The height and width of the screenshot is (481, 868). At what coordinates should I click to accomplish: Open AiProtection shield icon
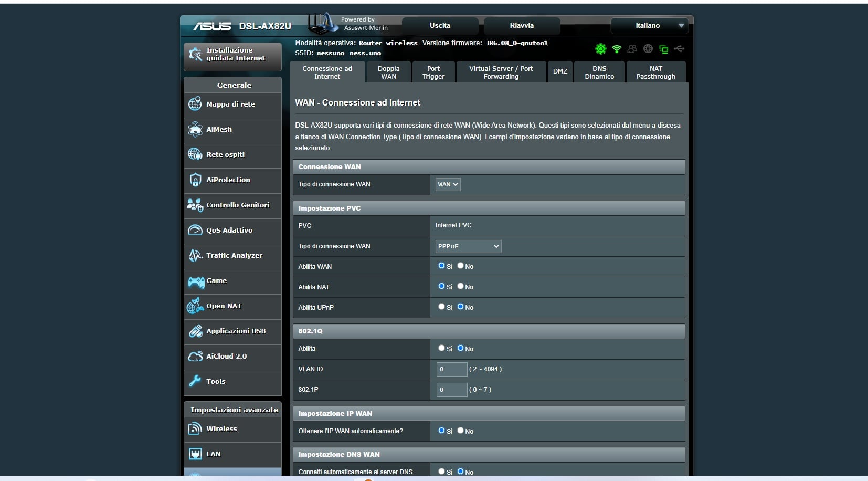pos(195,180)
